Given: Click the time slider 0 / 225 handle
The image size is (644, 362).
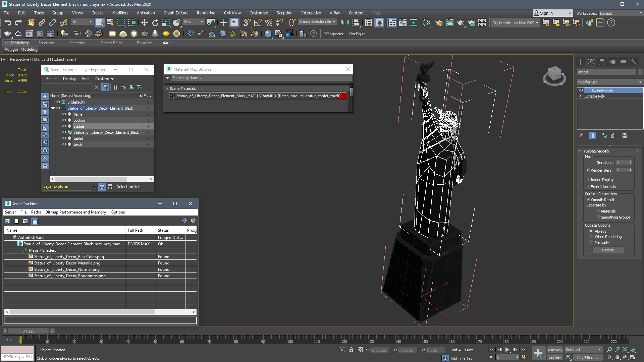Looking at the screenshot, I should point(29,331).
